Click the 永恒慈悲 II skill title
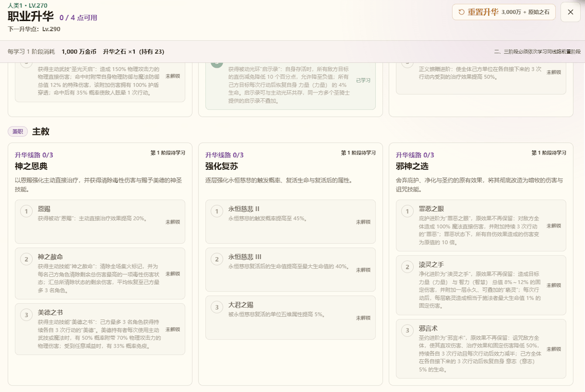This screenshot has height=392, width=585. pos(243,209)
